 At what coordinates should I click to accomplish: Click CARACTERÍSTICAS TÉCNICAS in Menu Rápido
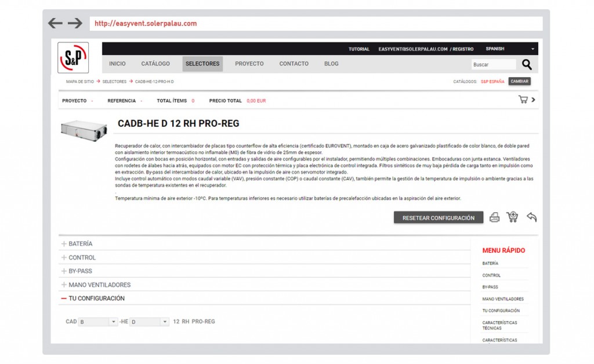tap(499, 325)
